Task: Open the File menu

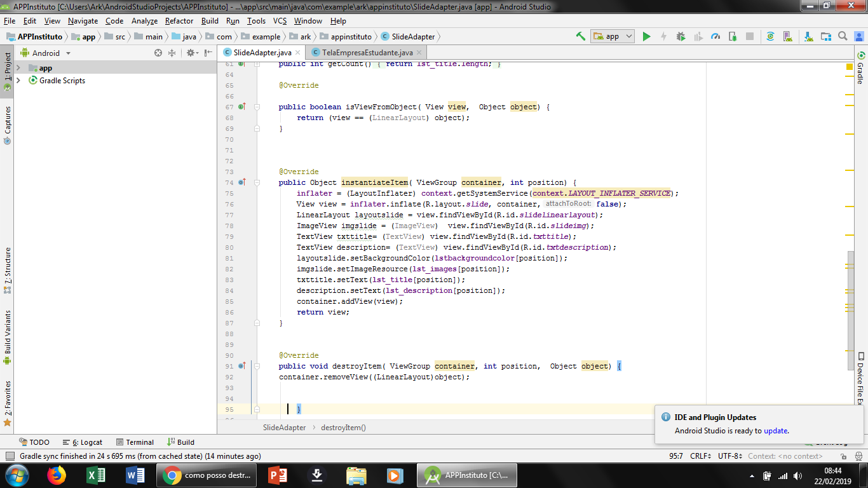Action: tap(10, 21)
